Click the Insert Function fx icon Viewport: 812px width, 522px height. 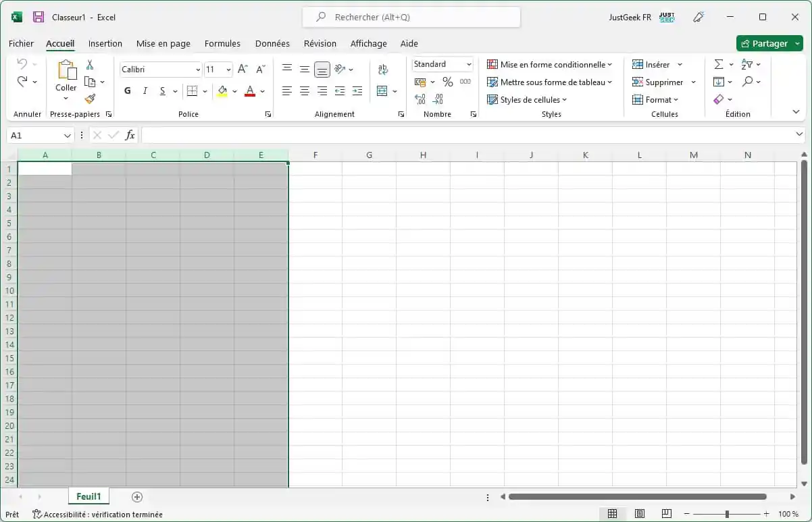pos(130,135)
